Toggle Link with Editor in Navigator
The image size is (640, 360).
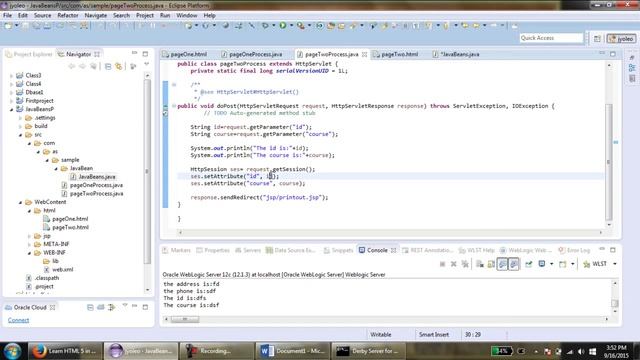pyautogui.click(x=119, y=66)
